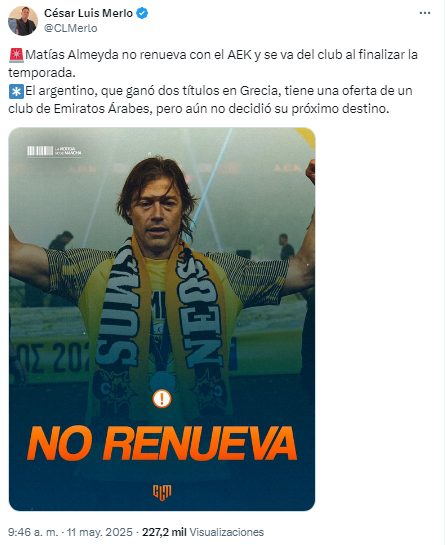The image size is (445, 545).
Task: Visit the @CLMerlo handle link
Action: tap(71, 28)
